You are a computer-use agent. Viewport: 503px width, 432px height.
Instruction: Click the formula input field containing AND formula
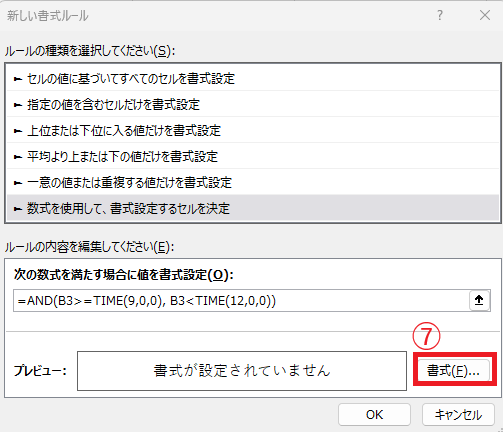241,301
